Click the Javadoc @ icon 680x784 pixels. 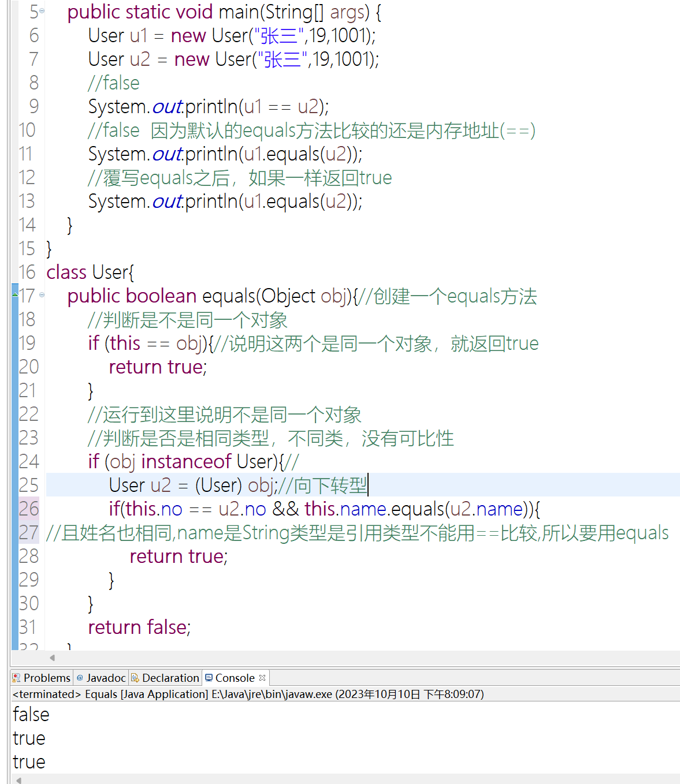80,678
